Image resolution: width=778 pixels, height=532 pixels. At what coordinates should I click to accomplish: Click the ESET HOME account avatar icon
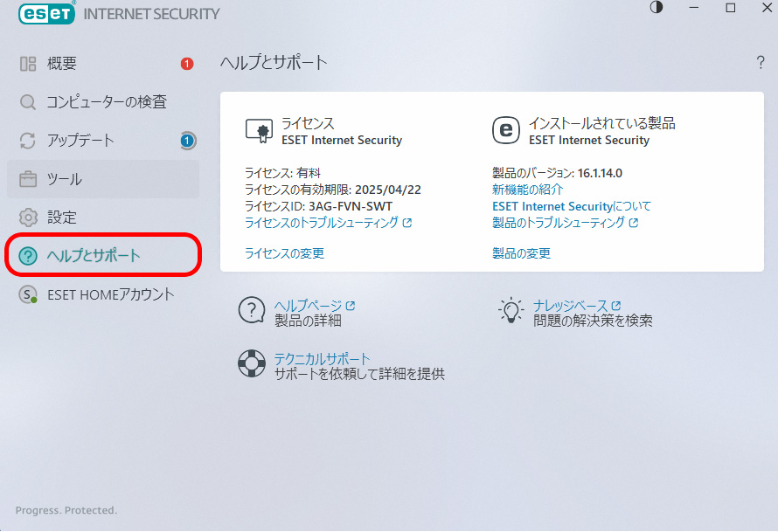pyautogui.click(x=28, y=294)
